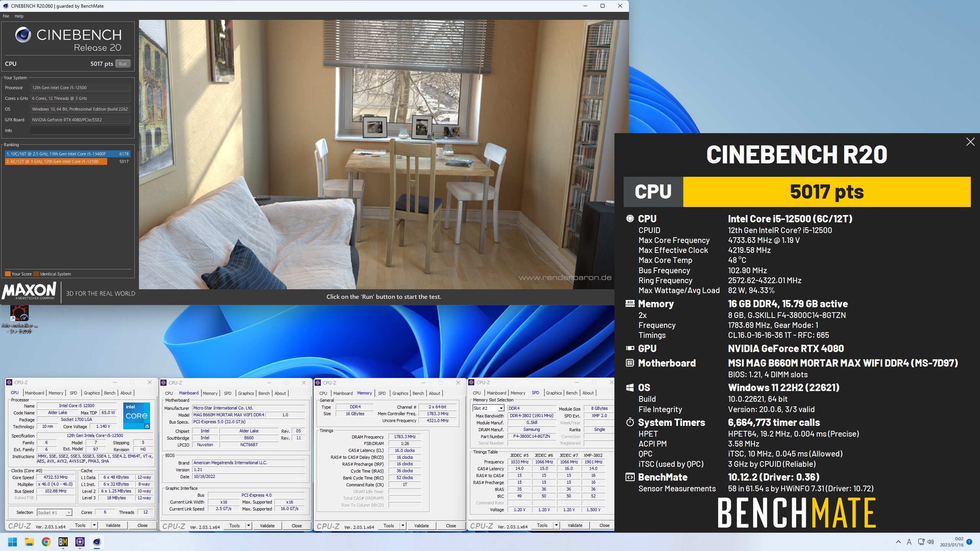Click the GPU card icon in BenchMate panel
The width and height of the screenshot is (980, 551).
630,348
